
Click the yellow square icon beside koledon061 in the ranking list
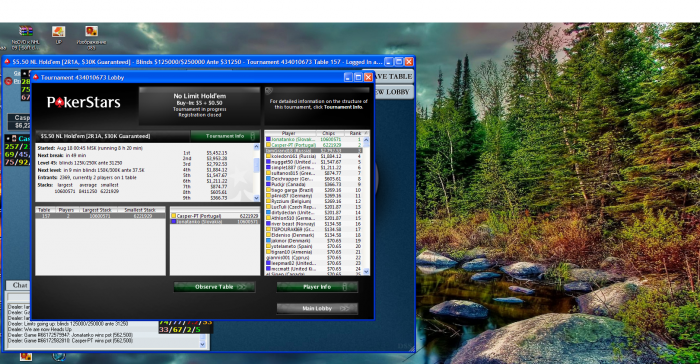268,156
